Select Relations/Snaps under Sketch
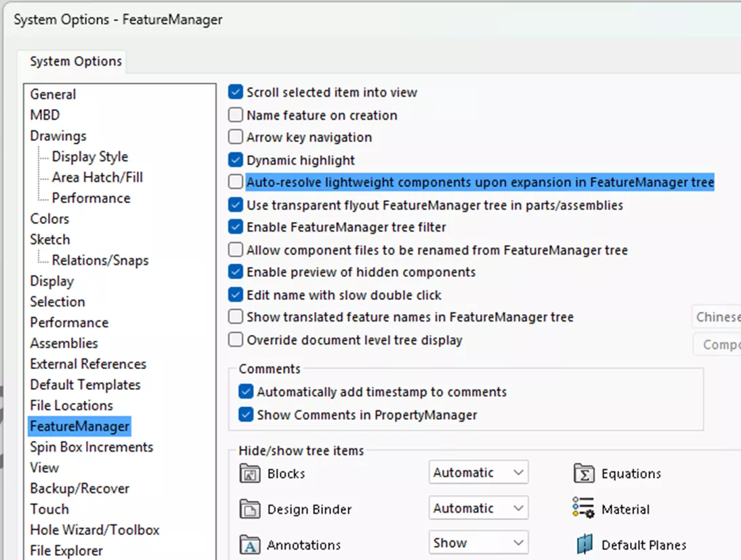The width and height of the screenshot is (741, 560). (x=100, y=260)
